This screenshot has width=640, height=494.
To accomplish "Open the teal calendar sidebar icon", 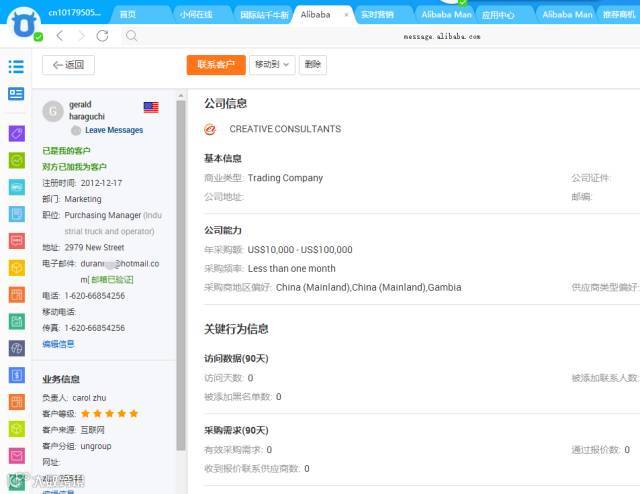I will click(x=17, y=321).
